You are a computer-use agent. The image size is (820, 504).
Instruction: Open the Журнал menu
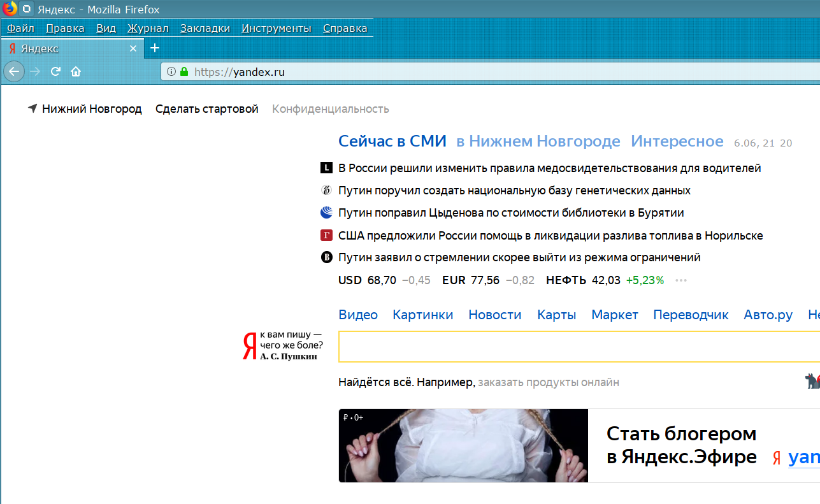(148, 28)
